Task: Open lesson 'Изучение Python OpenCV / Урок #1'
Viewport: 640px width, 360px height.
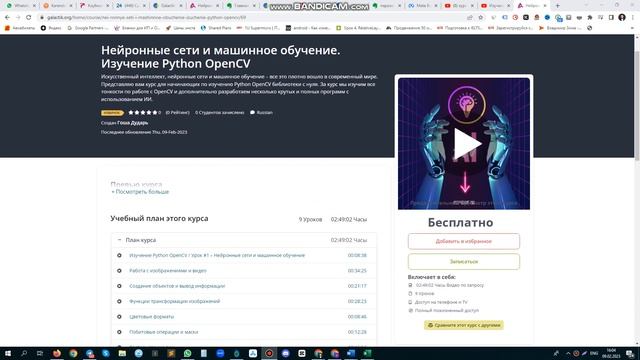Action: tap(217, 256)
